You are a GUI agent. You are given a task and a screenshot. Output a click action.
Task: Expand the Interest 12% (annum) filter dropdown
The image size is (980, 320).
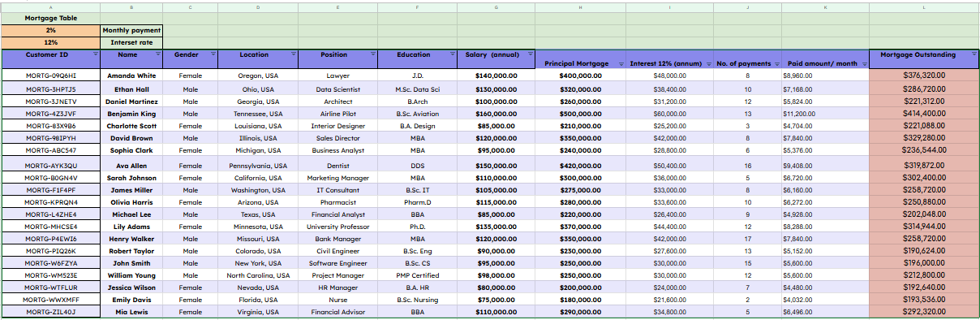point(708,63)
